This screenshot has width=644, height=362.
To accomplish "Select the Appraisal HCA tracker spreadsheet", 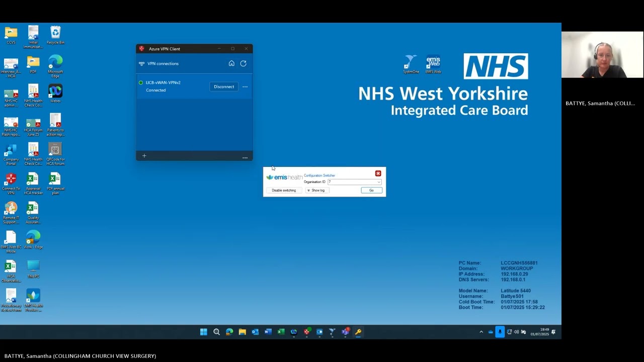I will [33, 184].
